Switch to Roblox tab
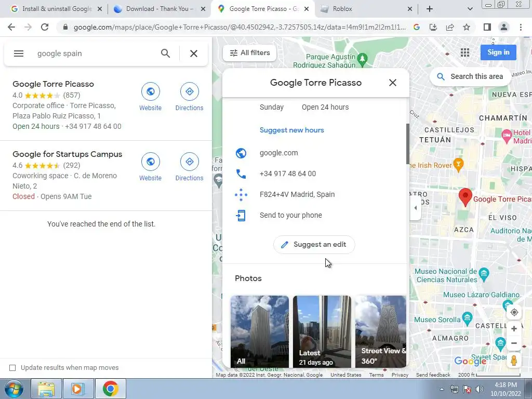The height and width of the screenshot is (399, 532). pyautogui.click(x=366, y=9)
